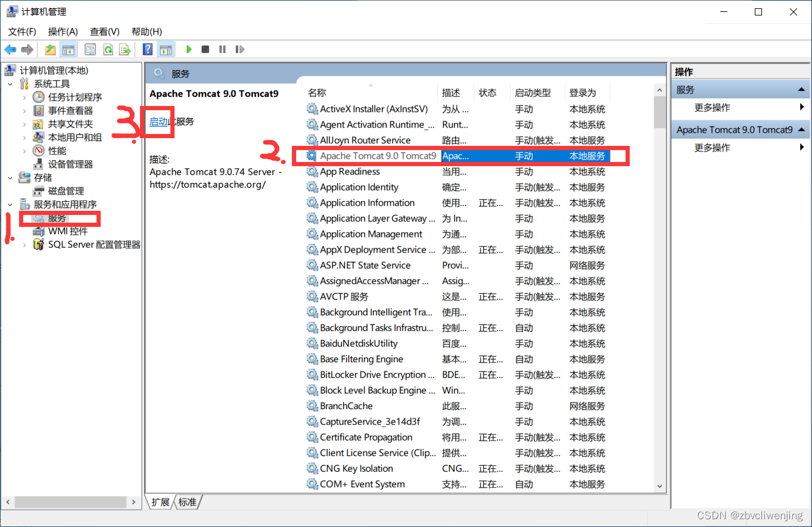Toggle the Show/Hide Console Tree icon
Screen dimensions: 812x527
[x=69, y=49]
